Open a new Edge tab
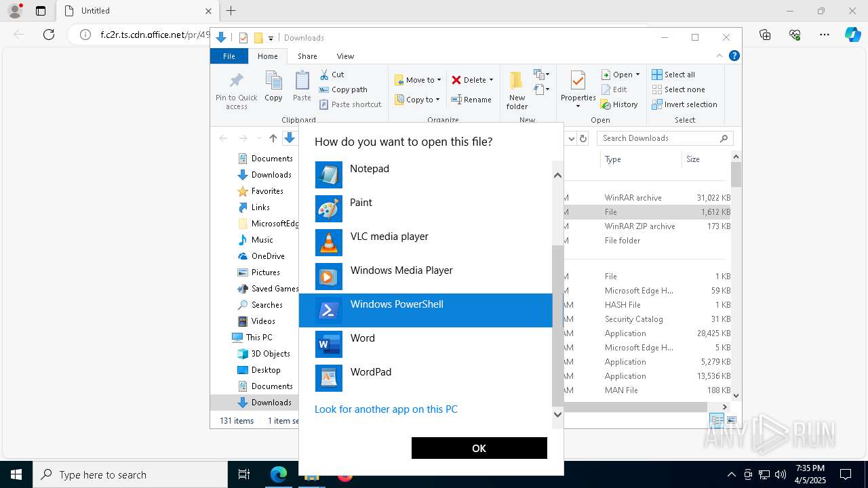The width and height of the screenshot is (868, 488). [x=231, y=11]
